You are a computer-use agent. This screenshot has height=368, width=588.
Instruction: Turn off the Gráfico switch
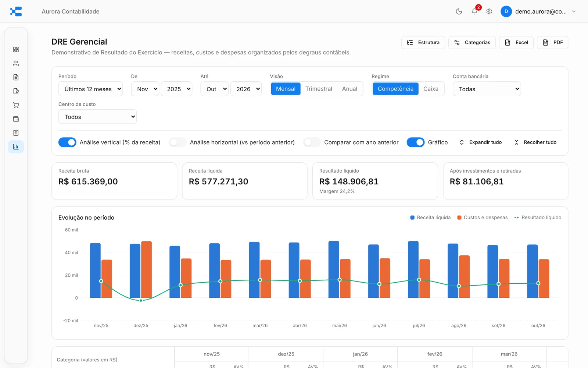coord(416,142)
